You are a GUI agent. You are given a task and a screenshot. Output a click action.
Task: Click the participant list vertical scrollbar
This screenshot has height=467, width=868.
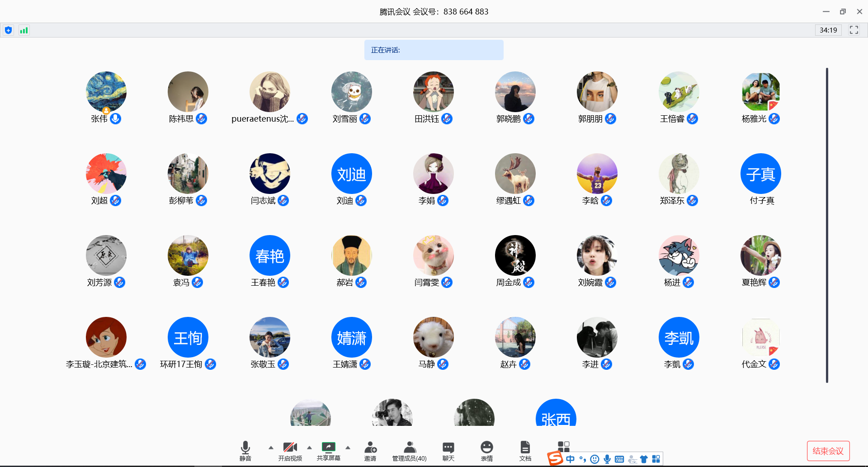pos(827,225)
